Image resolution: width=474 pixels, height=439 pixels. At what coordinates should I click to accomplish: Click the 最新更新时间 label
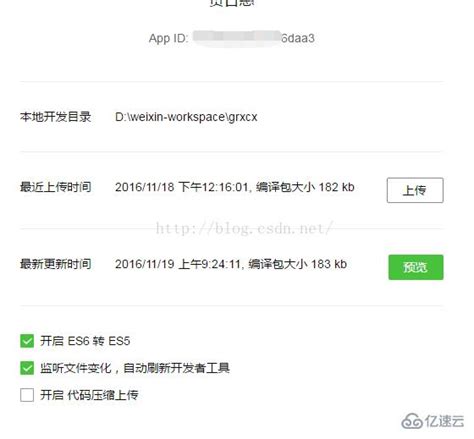pos(55,264)
